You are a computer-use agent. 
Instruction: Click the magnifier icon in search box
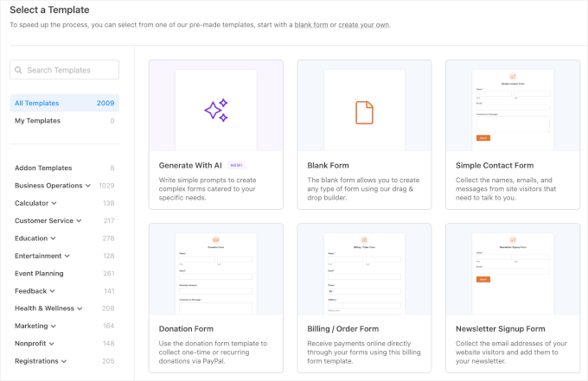[20, 70]
